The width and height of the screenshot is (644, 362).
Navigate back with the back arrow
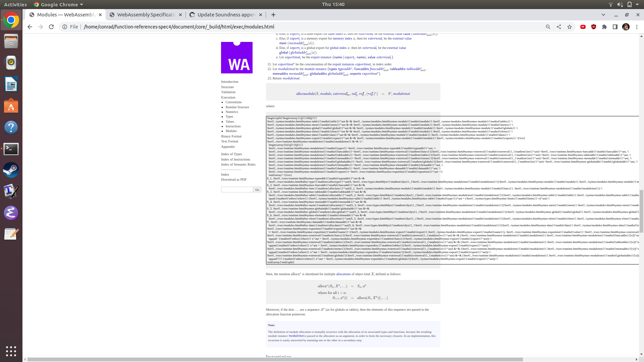(30, 27)
